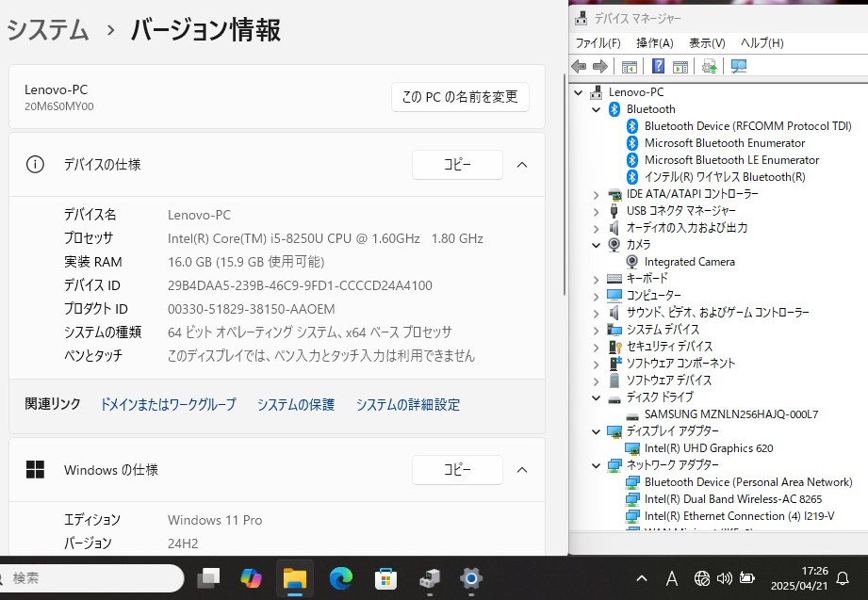Select Bluetooth Device (Personal Area Network)
The image size is (868, 600).
point(748,482)
